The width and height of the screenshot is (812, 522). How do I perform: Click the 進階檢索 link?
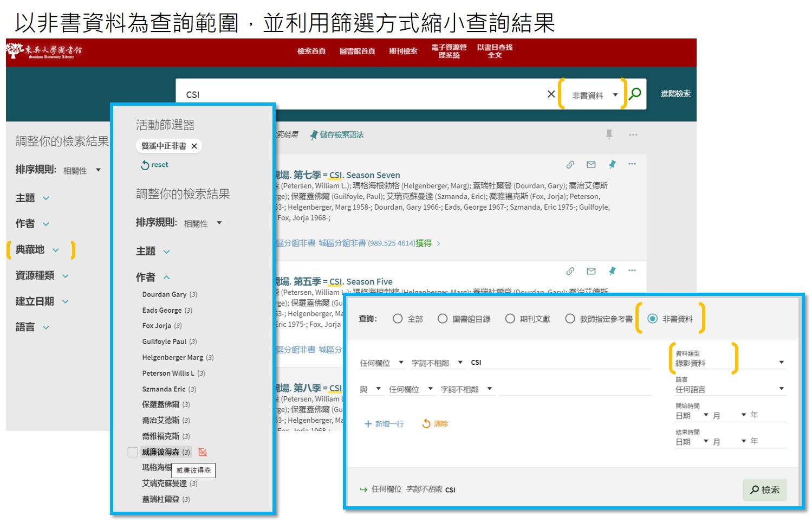[675, 94]
